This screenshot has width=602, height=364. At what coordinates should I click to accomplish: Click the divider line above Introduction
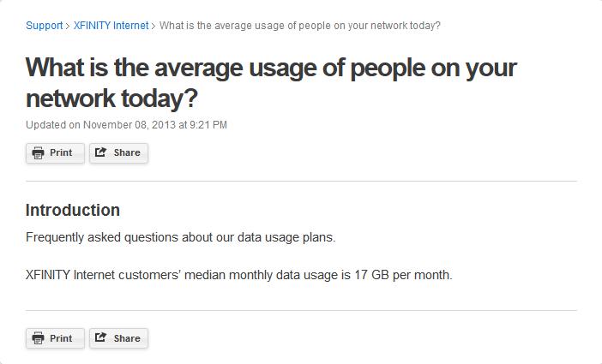coord(301,181)
